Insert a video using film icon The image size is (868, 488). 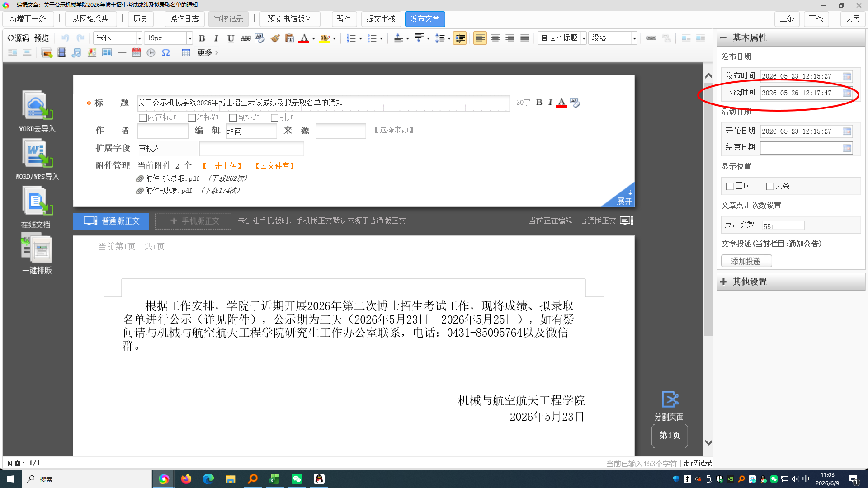click(62, 53)
